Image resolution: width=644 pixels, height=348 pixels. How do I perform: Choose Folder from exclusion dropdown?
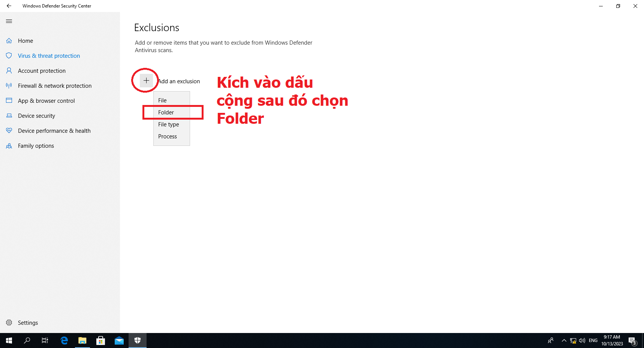point(172,112)
